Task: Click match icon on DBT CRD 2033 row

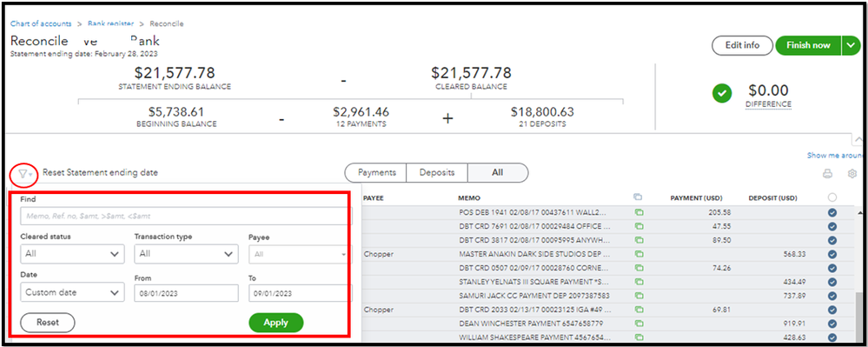Action: tap(639, 310)
